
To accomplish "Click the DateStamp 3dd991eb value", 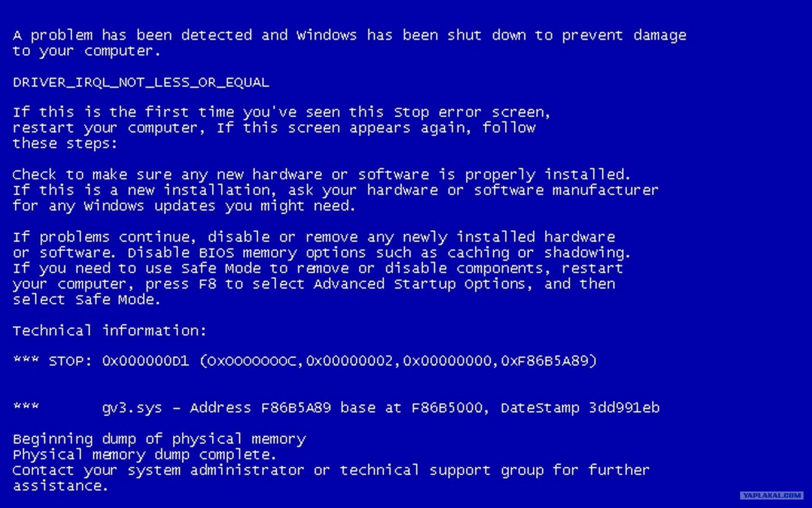I will coord(580,408).
